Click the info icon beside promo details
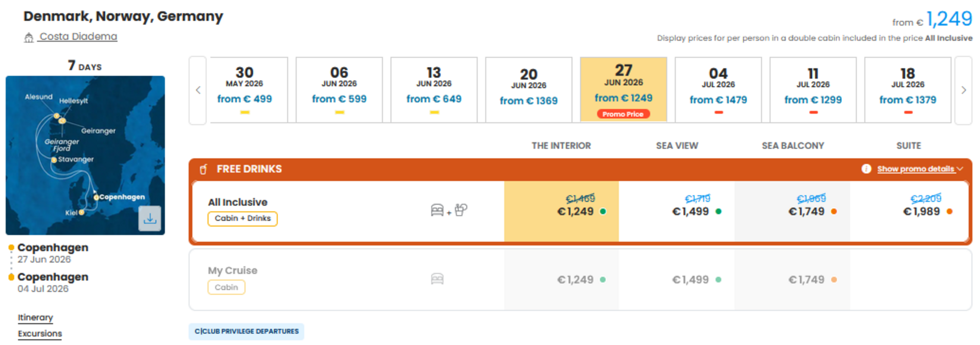 click(x=866, y=169)
